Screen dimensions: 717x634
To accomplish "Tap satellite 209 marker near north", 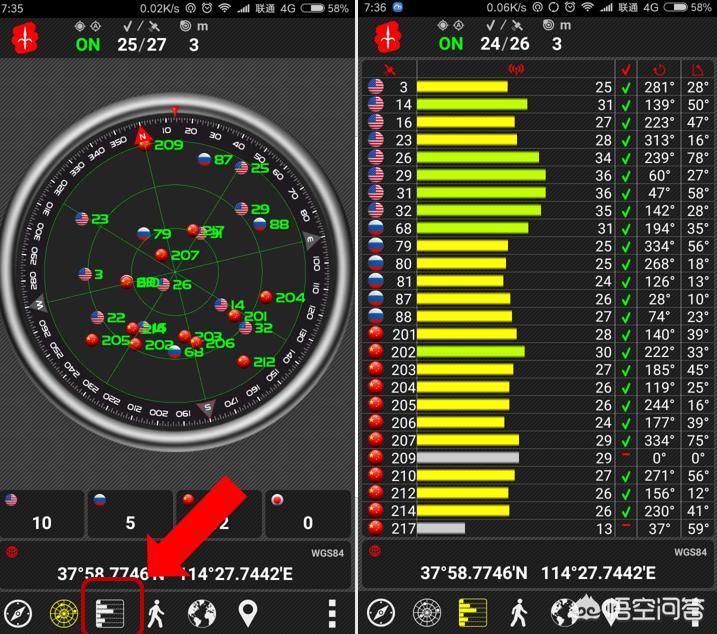I will point(145,145).
